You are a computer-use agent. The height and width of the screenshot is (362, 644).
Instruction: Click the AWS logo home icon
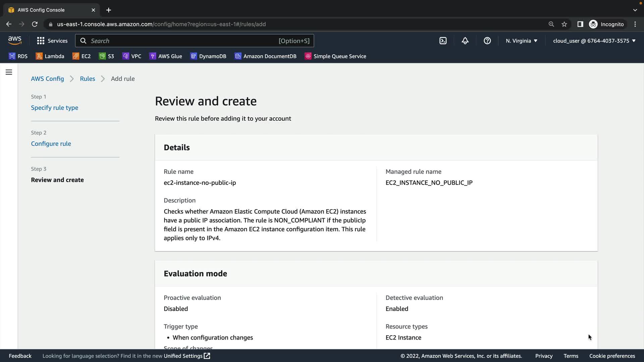tap(15, 41)
